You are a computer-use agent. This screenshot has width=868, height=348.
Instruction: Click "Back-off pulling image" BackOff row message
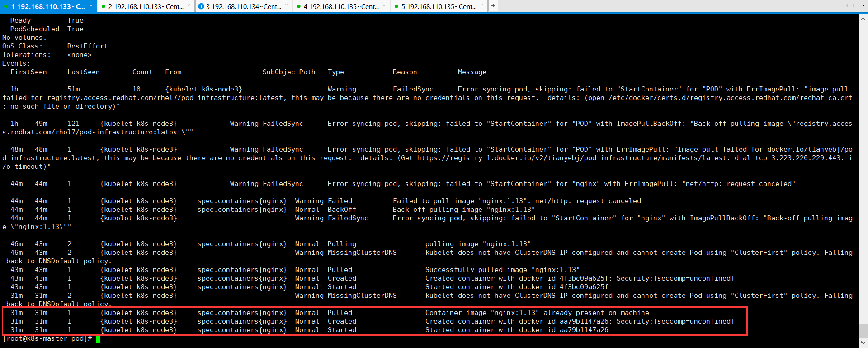coord(463,210)
